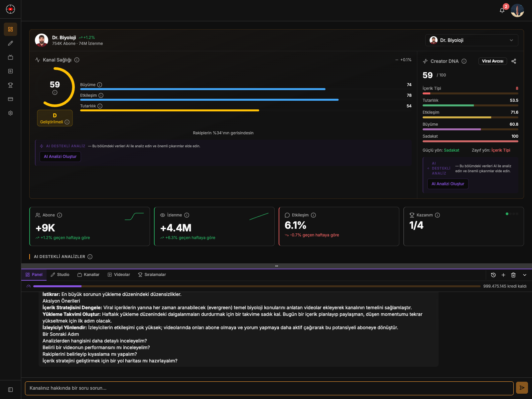
Task: Collapse the chat panel chevron
Action: [x=525, y=275]
